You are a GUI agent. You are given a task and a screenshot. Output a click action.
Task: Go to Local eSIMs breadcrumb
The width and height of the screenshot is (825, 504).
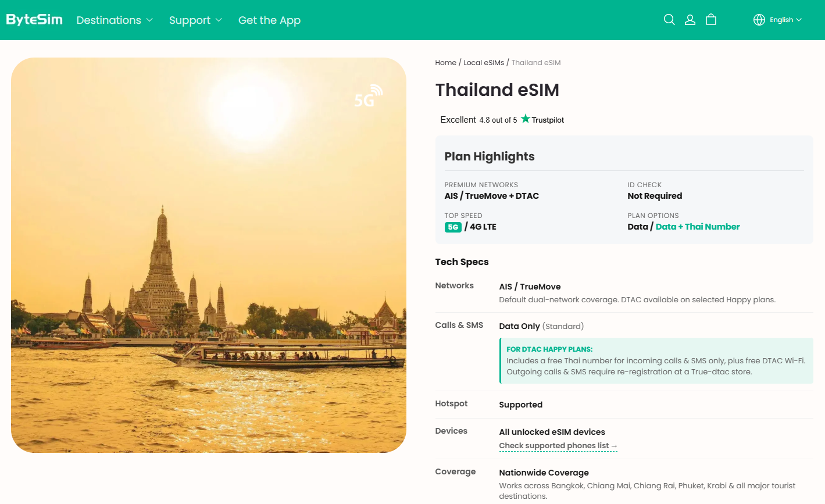484,63
